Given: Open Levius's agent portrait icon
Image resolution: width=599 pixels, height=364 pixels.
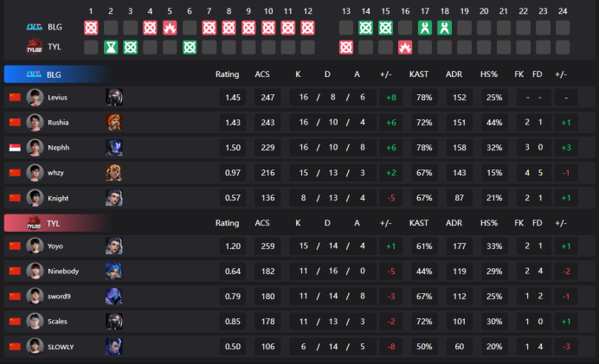Looking at the screenshot, I should point(114,98).
